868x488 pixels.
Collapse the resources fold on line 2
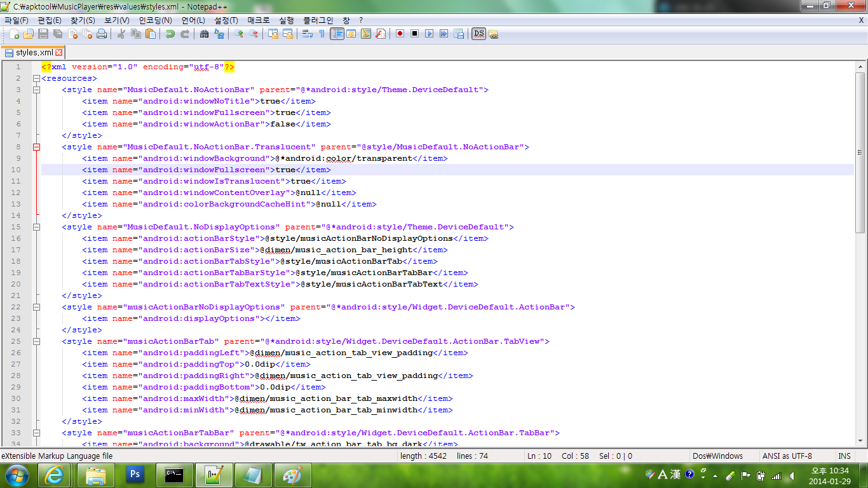coord(36,79)
